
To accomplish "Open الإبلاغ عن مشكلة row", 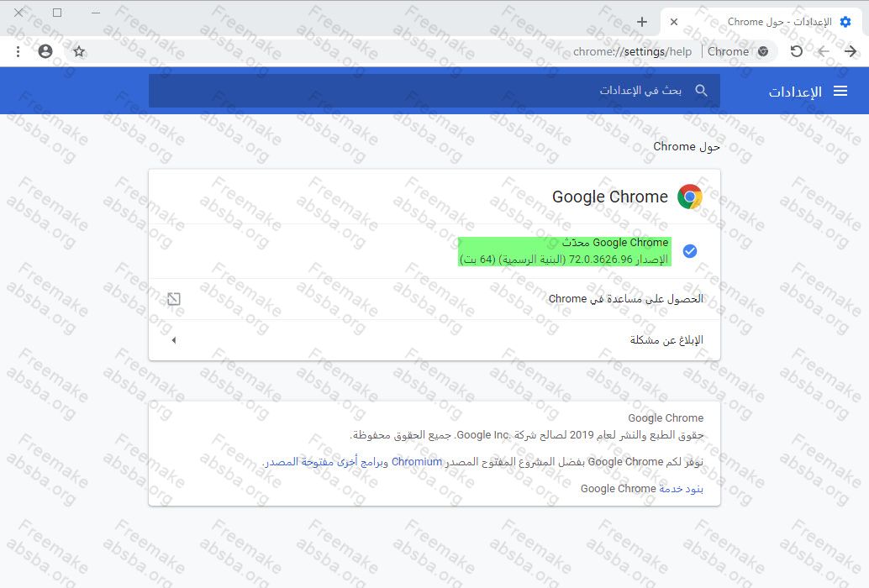I will (x=434, y=340).
